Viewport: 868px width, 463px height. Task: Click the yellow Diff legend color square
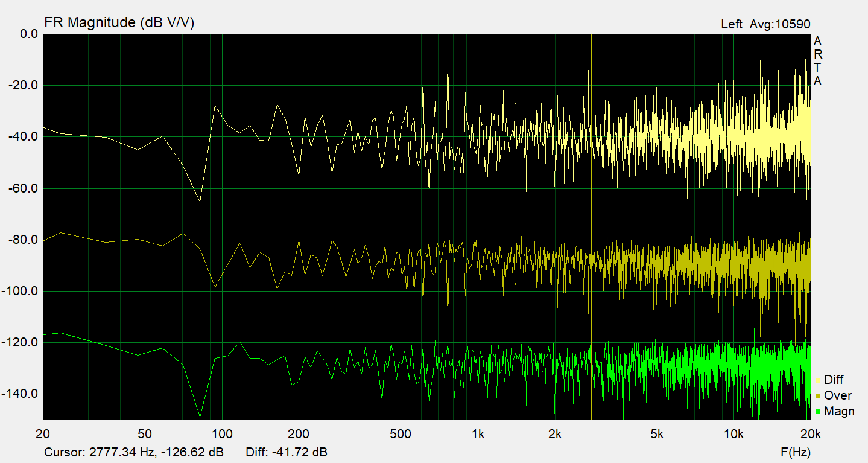tap(818, 380)
